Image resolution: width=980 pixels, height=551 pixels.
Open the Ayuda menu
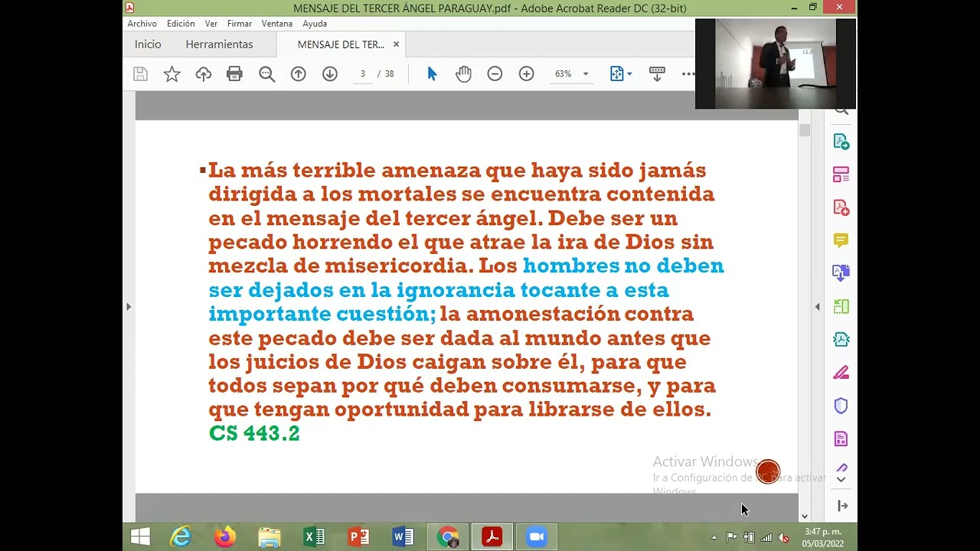click(315, 24)
